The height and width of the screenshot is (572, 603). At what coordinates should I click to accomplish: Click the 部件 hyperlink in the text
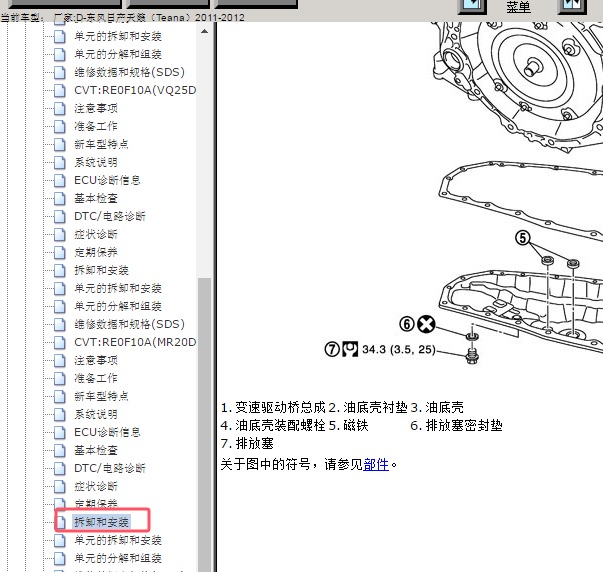pos(376,464)
